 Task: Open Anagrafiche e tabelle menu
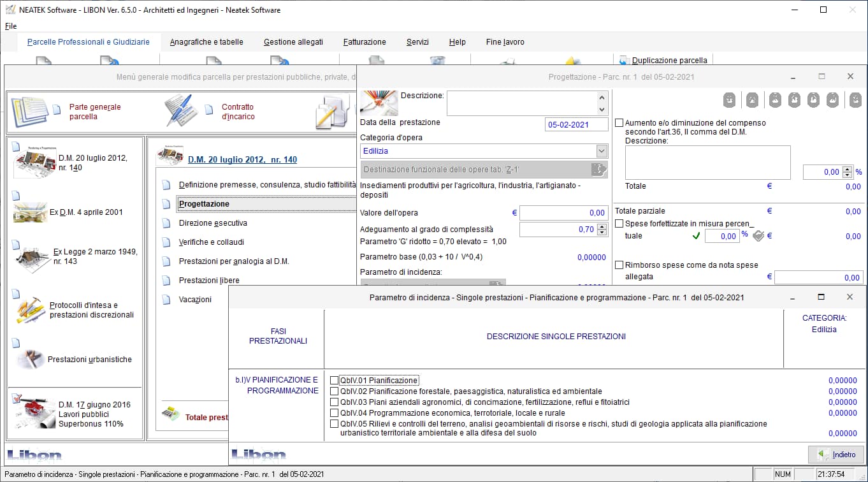tap(206, 42)
